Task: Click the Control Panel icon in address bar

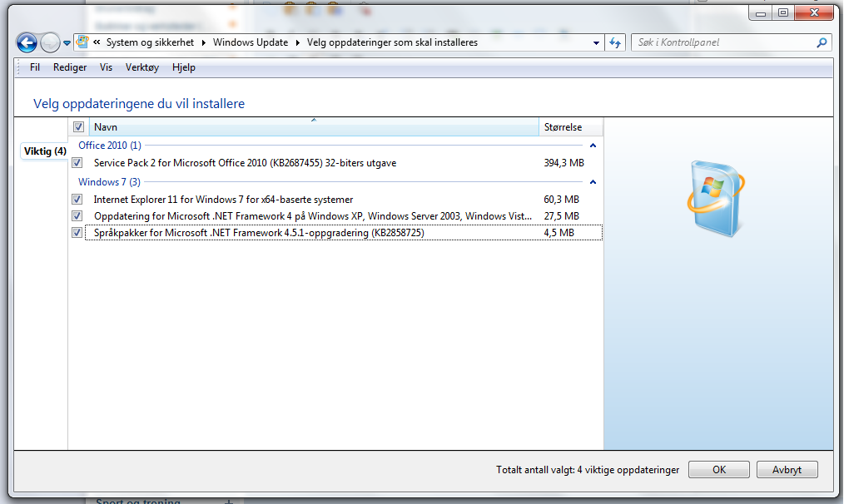Action: 82,42
